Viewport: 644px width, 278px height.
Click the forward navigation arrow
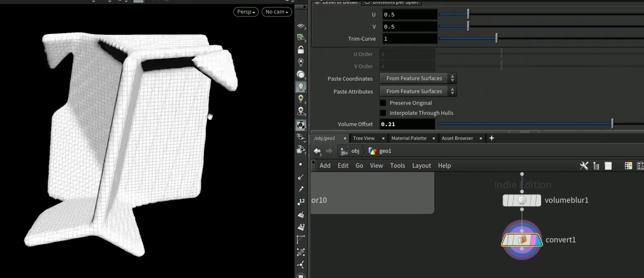[x=329, y=151]
